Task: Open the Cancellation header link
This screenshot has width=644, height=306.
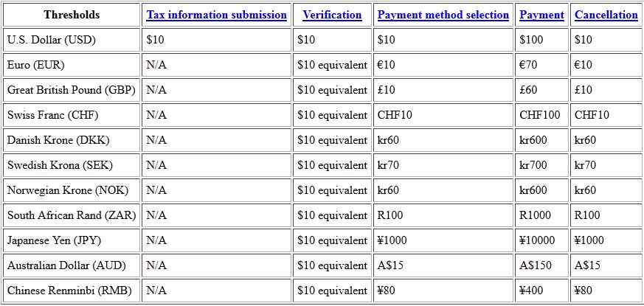Action: (x=606, y=15)
